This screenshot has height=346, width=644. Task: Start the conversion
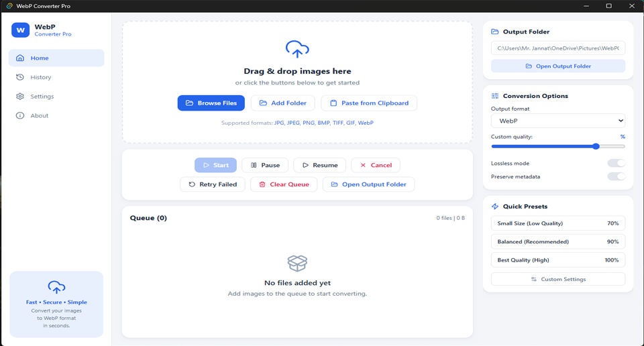pyautogui.click(x=215, y=165)
